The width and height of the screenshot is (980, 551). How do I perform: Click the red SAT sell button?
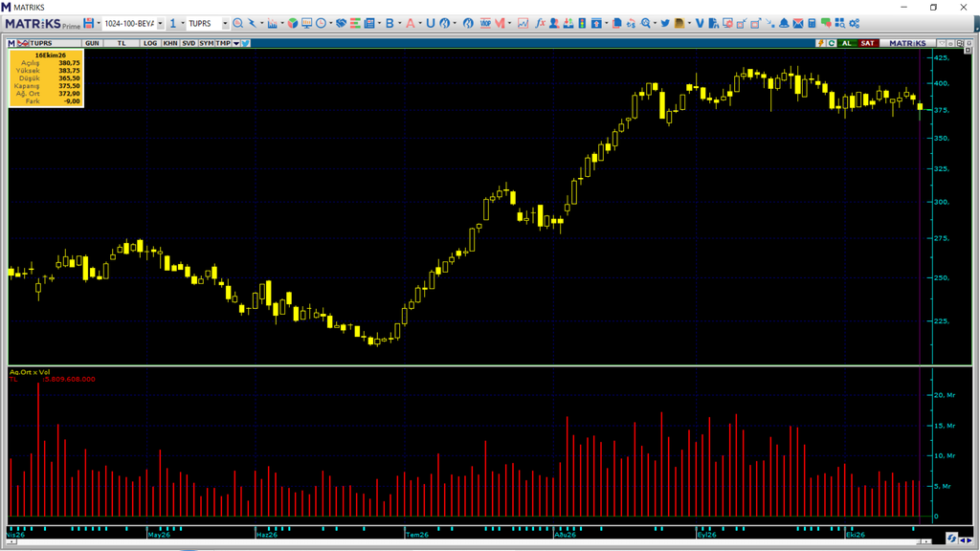(867, 43)
